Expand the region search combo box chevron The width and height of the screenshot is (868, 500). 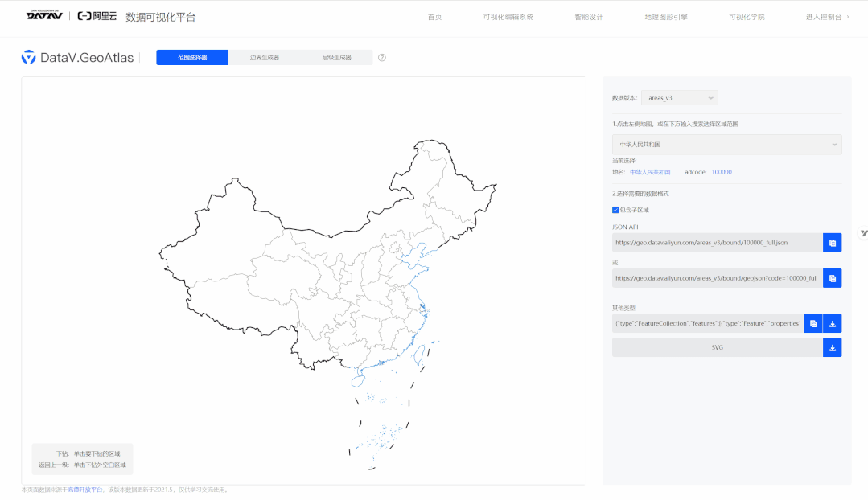833,145
